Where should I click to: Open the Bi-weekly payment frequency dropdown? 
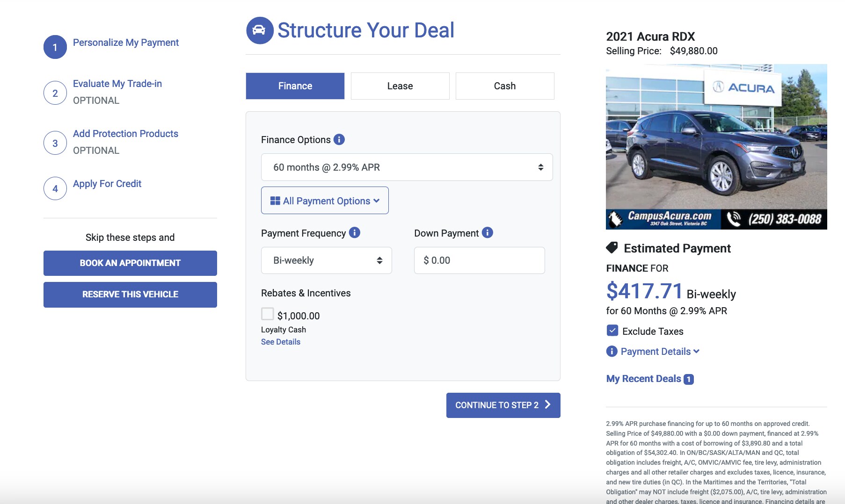(x=326, y=260)
